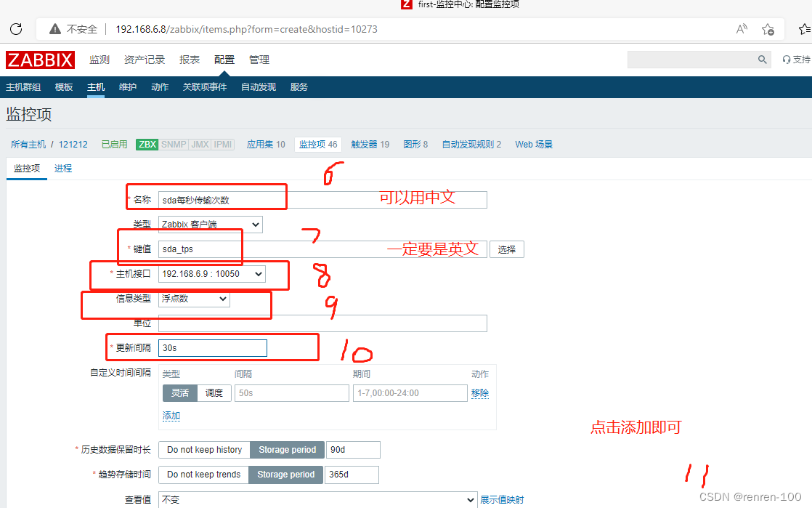Screen dimensions: 812x508
Task: Select the 灵活 interval type toggle
Action: click(x=179, y=393)
